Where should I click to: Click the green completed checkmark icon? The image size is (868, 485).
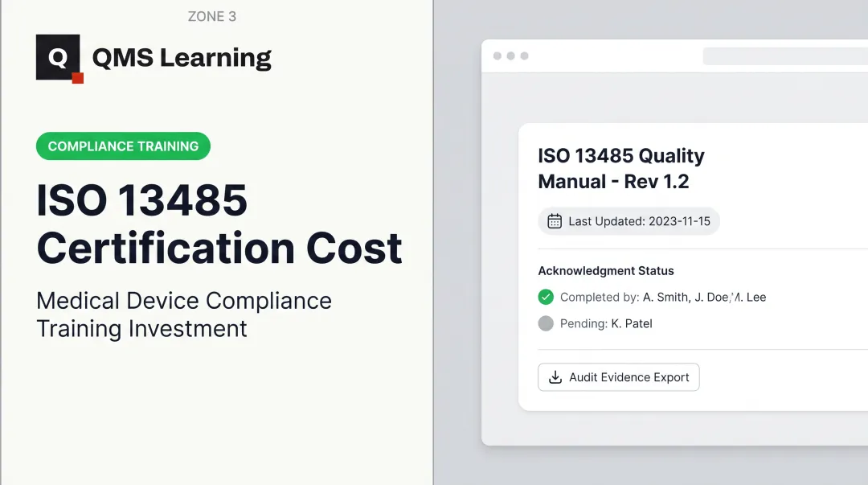tap(546, 297)
